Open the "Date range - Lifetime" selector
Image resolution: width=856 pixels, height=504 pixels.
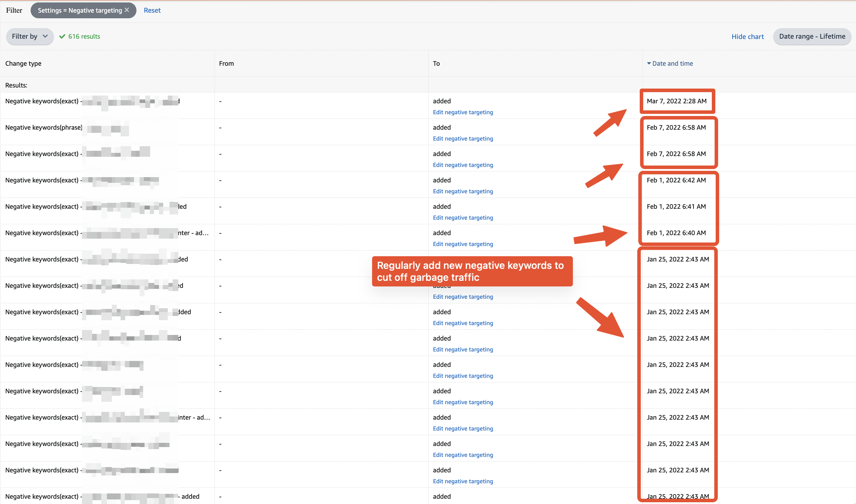point(812,36)
